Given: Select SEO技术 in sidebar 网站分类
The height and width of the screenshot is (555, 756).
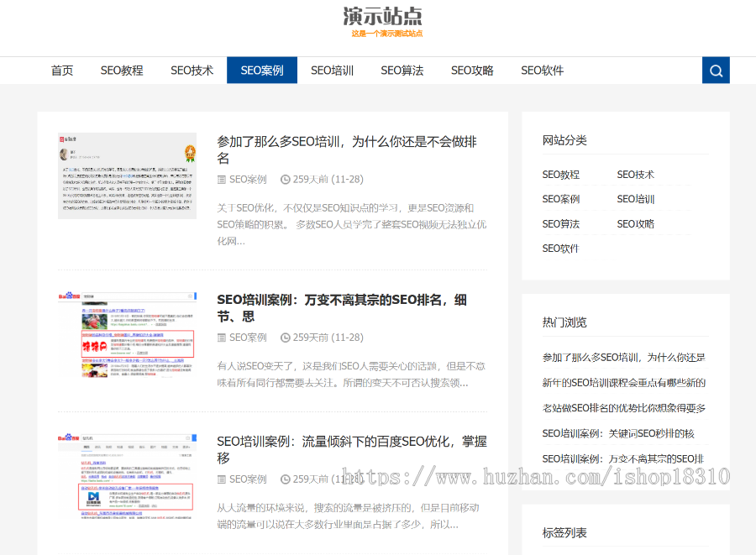Looking at the screenshot, I should point(635,175).
